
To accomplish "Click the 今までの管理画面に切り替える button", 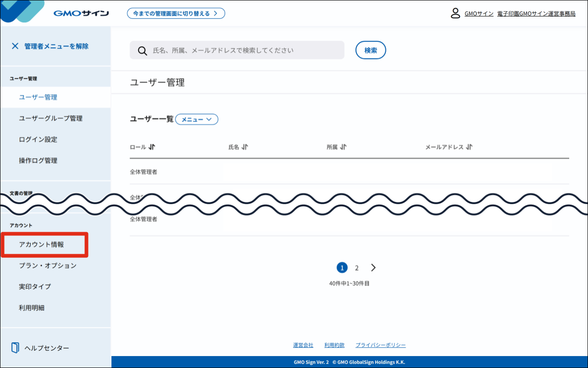I will click(176, 13).
